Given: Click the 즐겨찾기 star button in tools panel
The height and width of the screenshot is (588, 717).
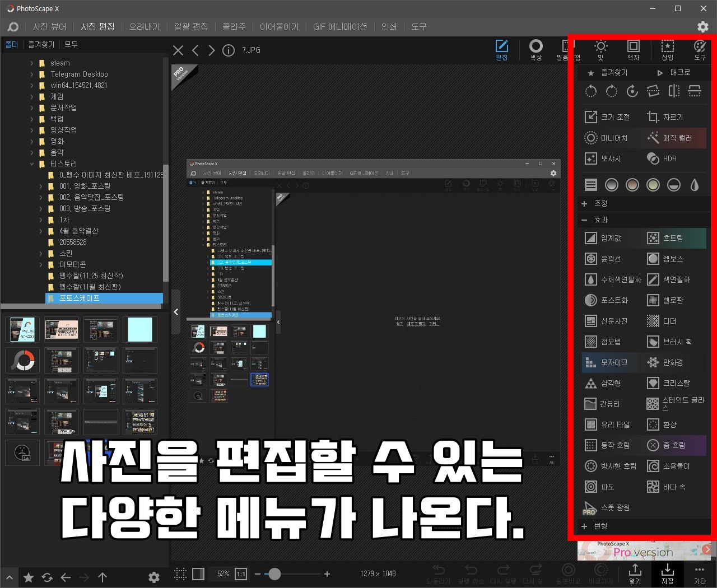Looking at the screenshot, I should (607, 73).
